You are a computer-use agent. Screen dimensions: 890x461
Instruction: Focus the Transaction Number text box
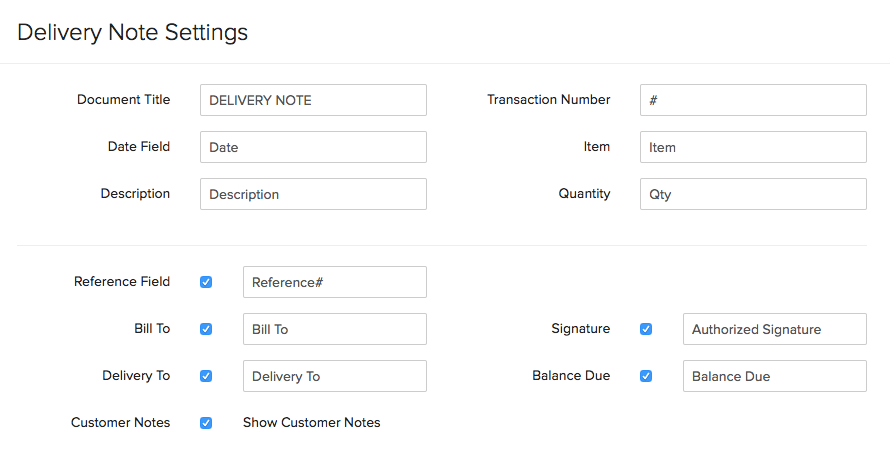point(753,100)
